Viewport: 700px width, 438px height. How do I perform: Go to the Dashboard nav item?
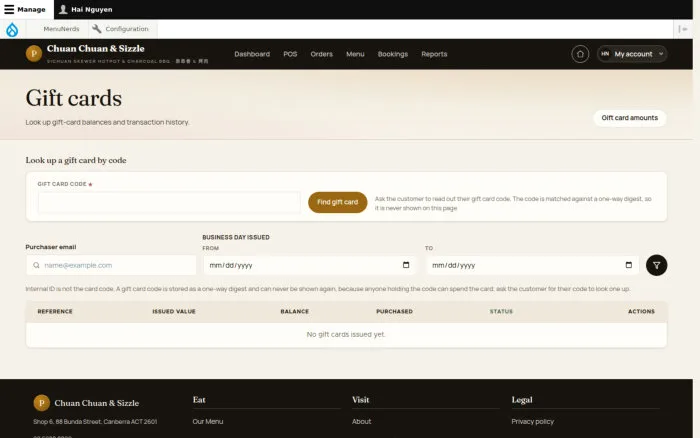pos(252,54)
